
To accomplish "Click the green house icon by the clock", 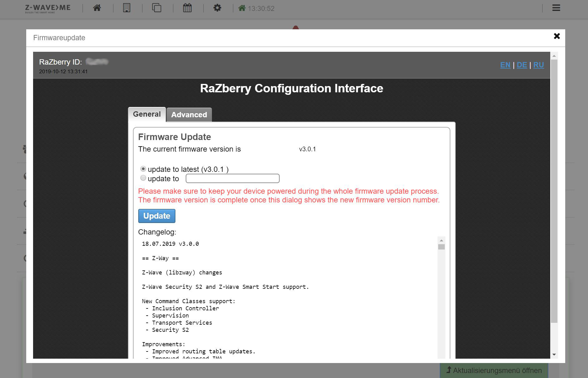I will pyautogui.click(x=242, y=8).
